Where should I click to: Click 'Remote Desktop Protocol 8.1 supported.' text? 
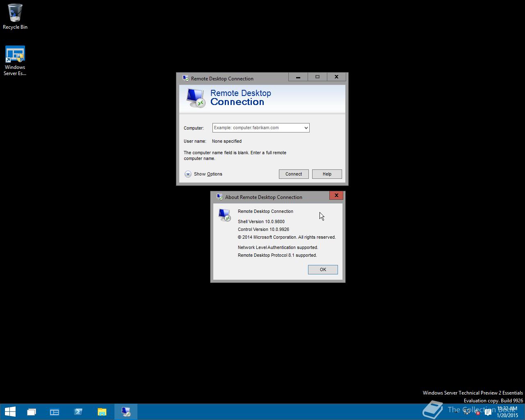277,255
